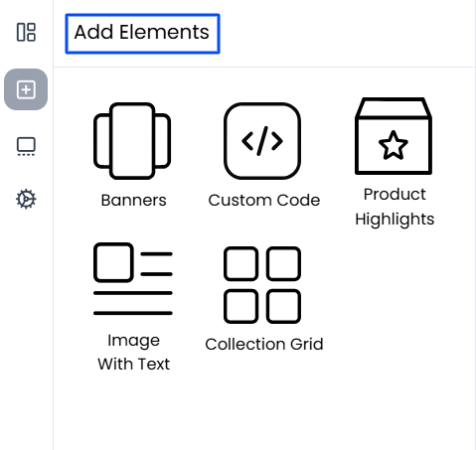
Task: Click the star inside Product Highlights icon
Action: (394, 145)
